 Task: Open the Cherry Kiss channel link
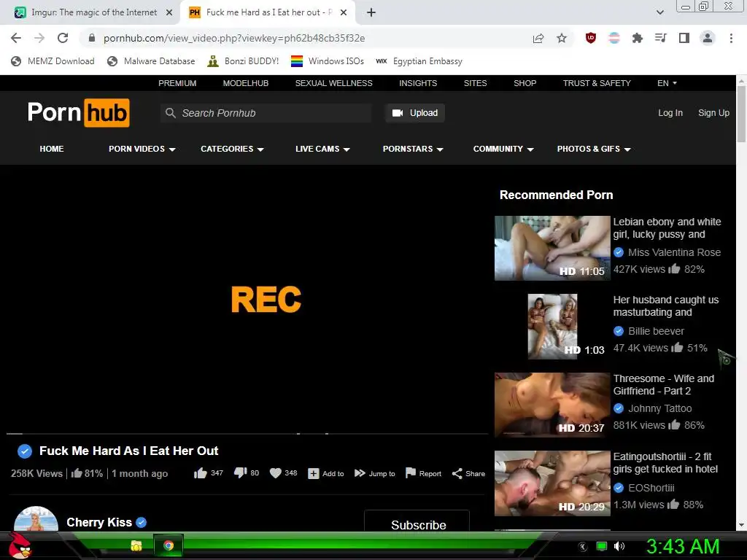(99, 522)
